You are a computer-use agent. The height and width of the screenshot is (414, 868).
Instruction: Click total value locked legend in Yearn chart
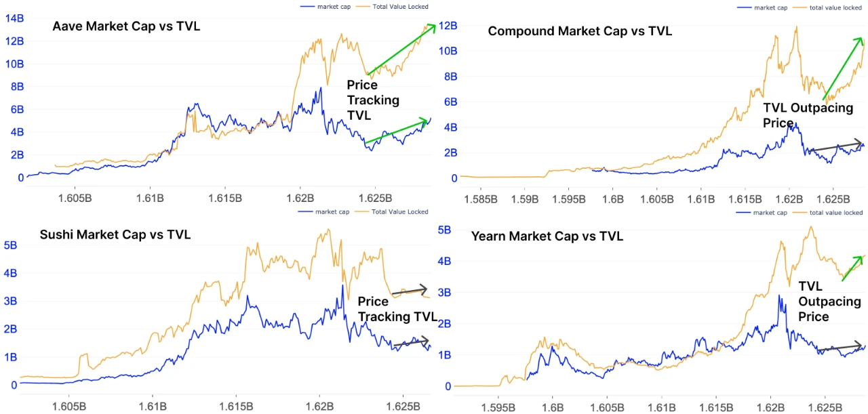[x=827, y=213]
